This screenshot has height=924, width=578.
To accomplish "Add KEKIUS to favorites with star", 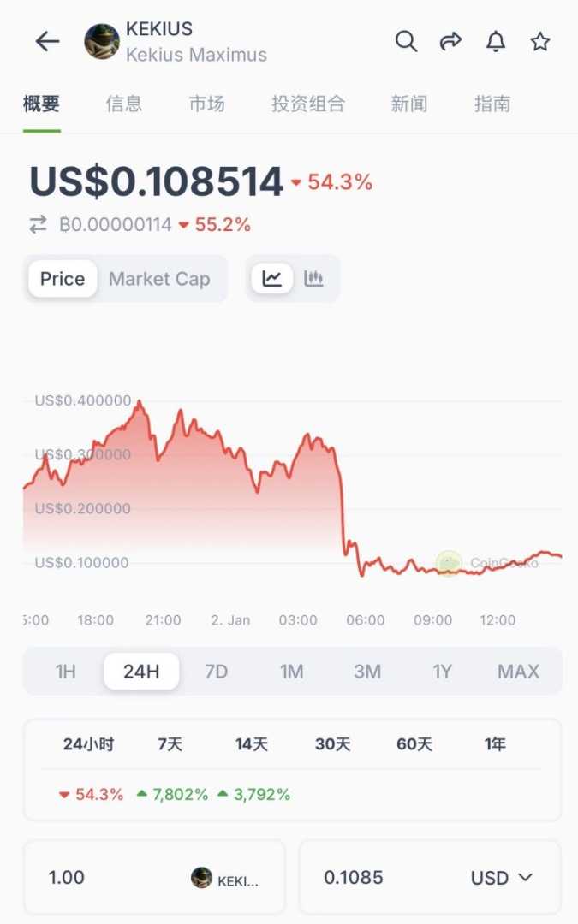I will 540,41.
